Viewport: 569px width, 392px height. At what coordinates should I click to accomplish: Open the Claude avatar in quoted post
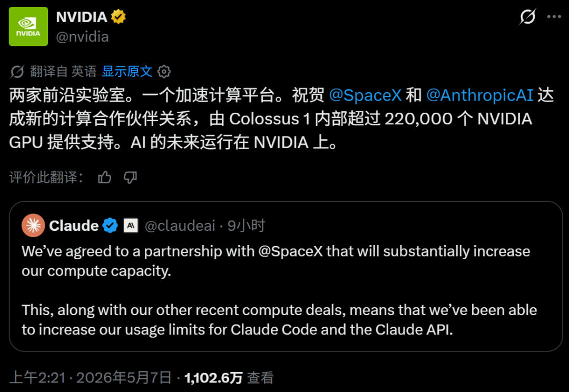coord(33,226)
